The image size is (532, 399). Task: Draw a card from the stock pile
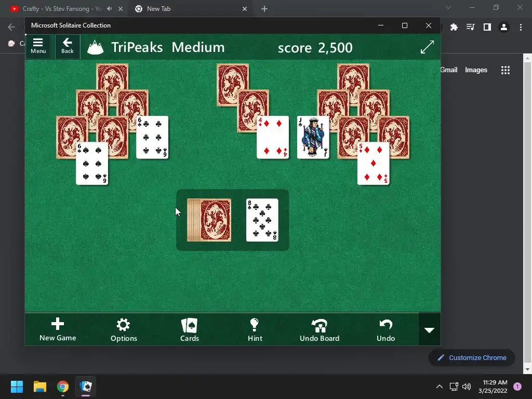tap(209, 220)
